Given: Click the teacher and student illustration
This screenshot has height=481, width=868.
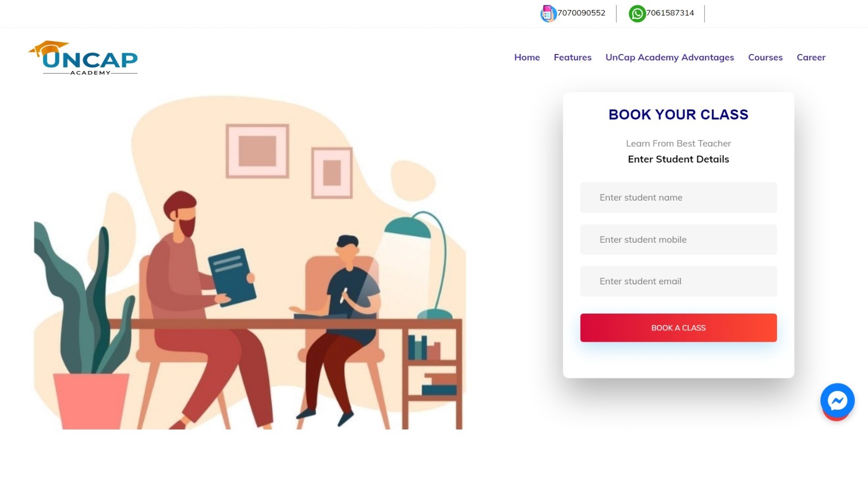Looking at the screenshot, I should click(250, 263).
